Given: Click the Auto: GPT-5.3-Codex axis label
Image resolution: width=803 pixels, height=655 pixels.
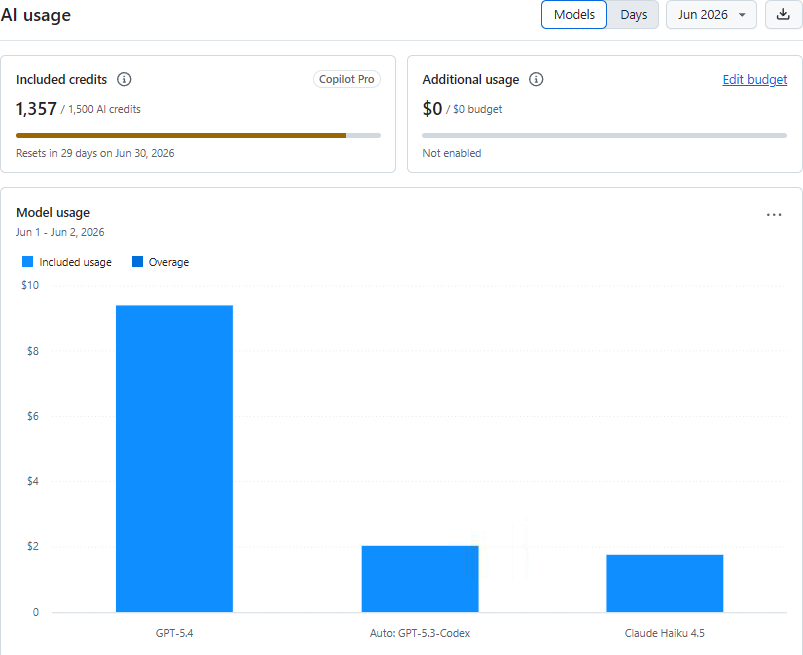Looking at the screenshot, I should [x=420, y=633].
